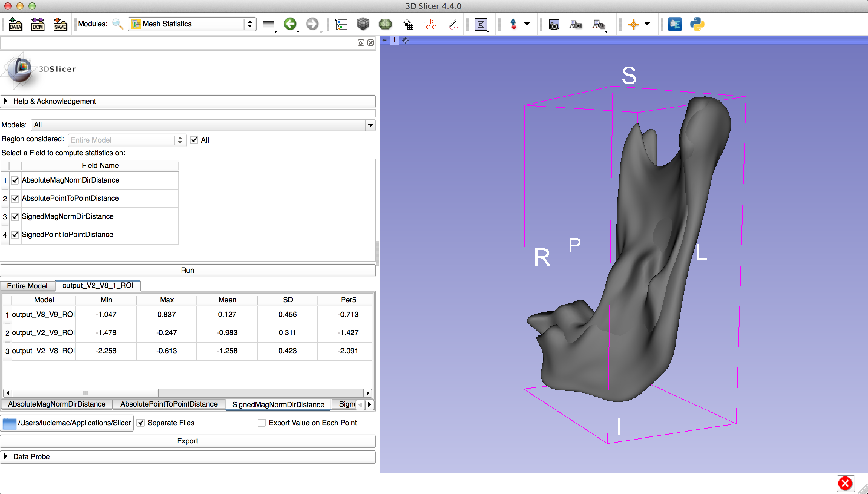The image size is (868, 494).
Task: Click the Load DICOM icon
Action: pos(38,24)
